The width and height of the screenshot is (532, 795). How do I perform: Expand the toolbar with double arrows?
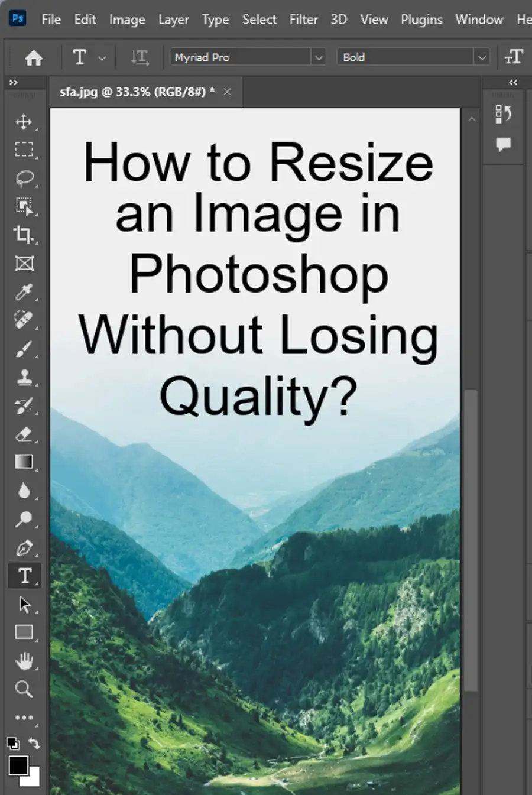[13, 83]
